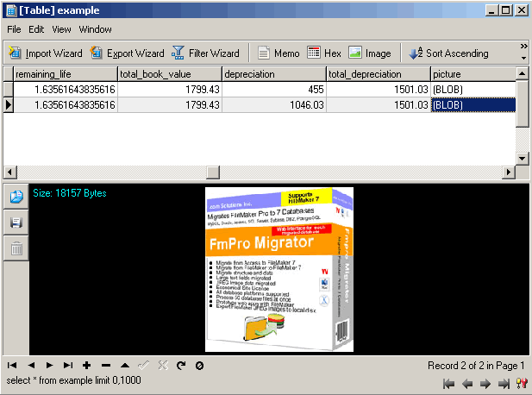This screenshot has height=395, width=532.
Task: Open the File menu
Action: pos(14,29)
